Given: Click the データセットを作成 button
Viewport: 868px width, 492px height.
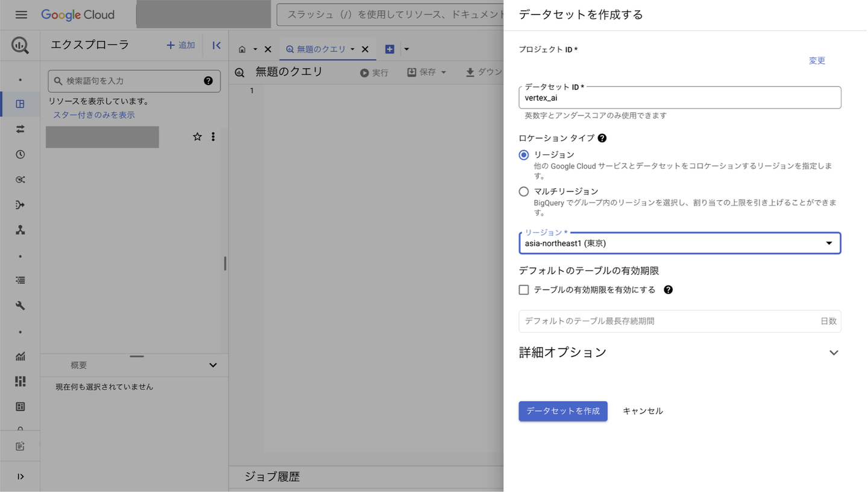Looking at the screenshot, I should point(563,411).
